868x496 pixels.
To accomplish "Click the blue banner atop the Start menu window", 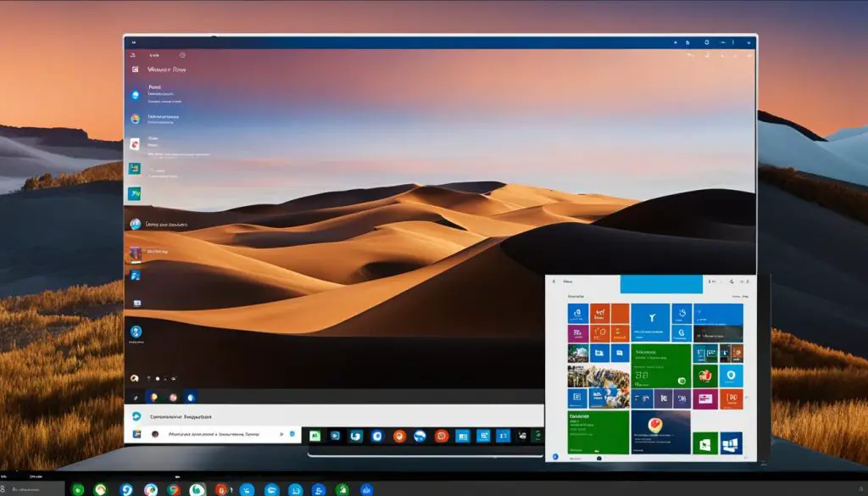I will pyautogui.click(x=661, y=284).
